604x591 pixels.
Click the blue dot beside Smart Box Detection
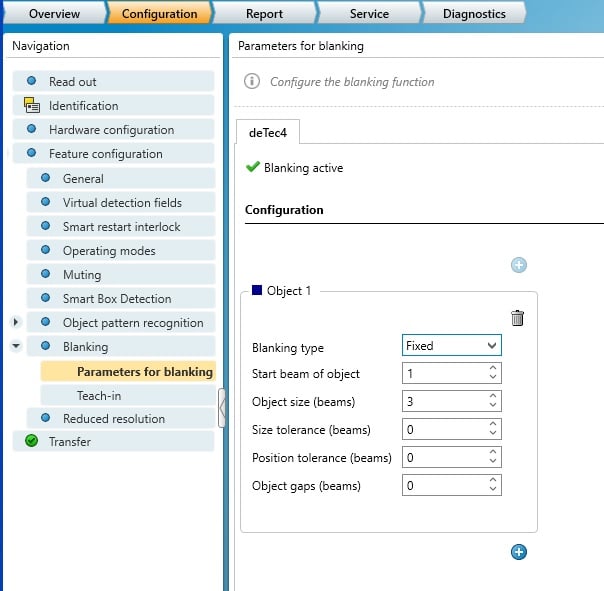[x=45, y=297]
